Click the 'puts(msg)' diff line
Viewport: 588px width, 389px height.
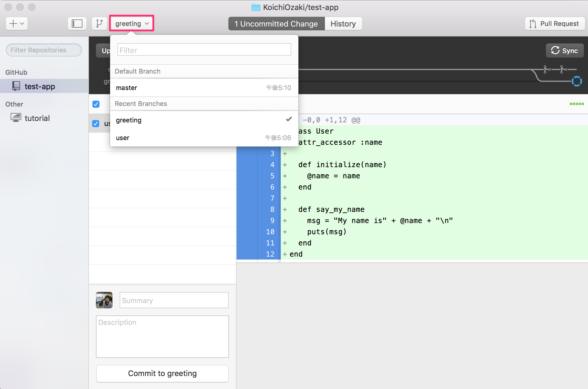327,232
